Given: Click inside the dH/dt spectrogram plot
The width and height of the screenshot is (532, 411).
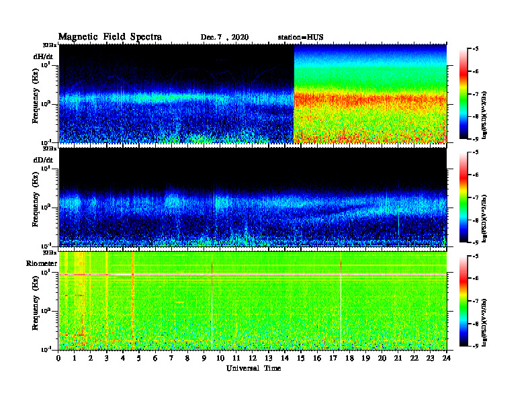Looking at the screenshot, I should pos(253,93).
